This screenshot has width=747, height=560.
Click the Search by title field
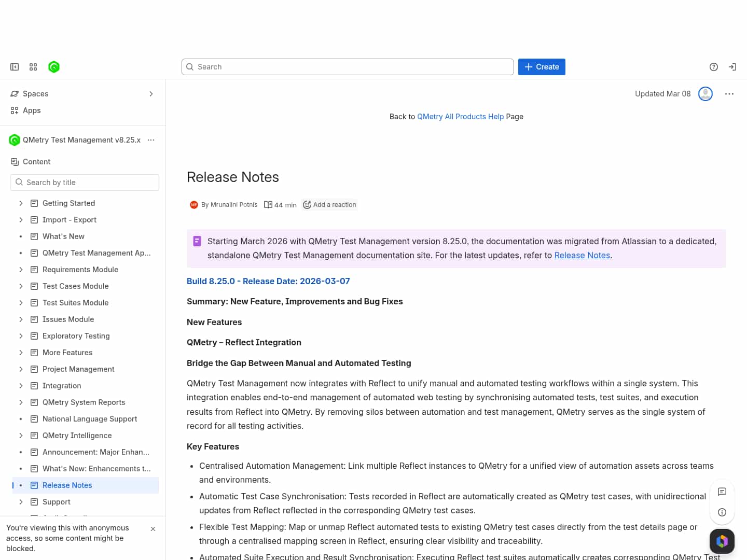(85, 183)
